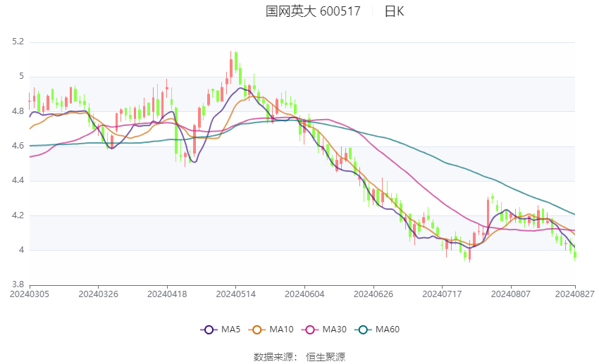Click the 4.4 price axis label

tap(18, 180)
